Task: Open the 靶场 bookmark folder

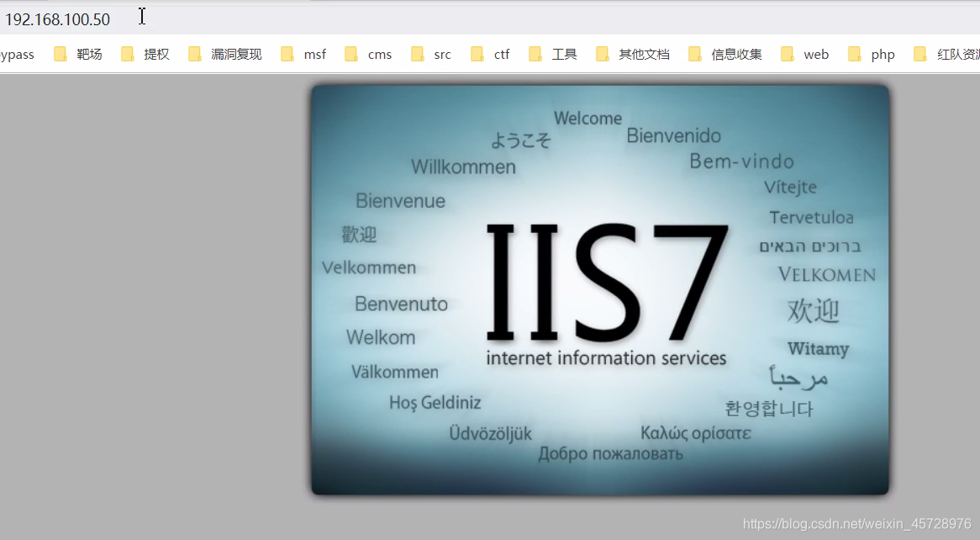Action: 77,55
